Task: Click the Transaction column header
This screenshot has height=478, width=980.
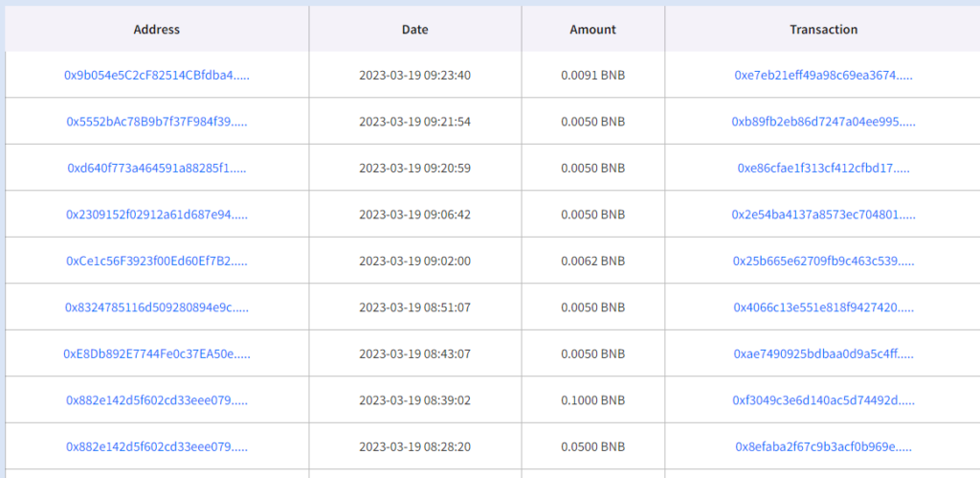Action: pos(823,30)
